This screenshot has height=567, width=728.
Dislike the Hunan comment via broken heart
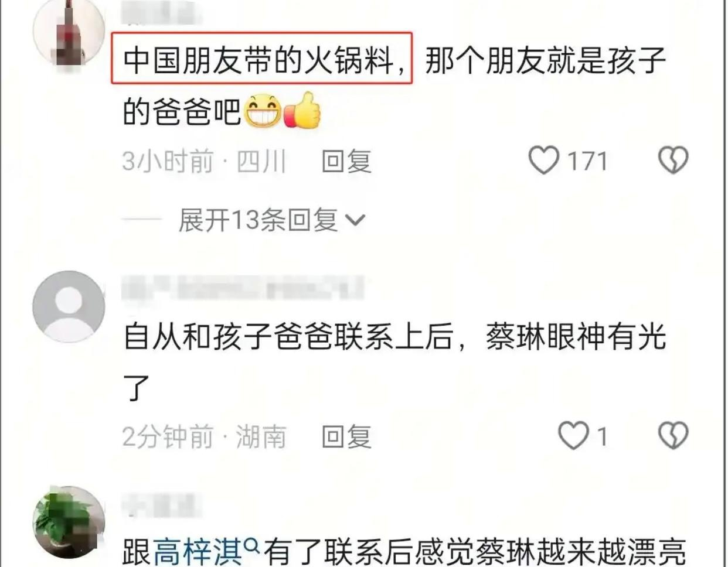coord(673,436)
